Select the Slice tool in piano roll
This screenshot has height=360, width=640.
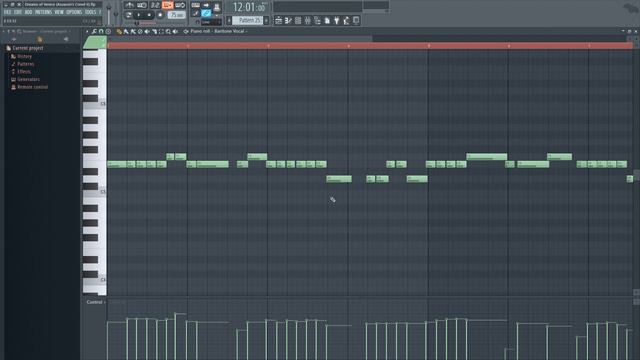154,31
